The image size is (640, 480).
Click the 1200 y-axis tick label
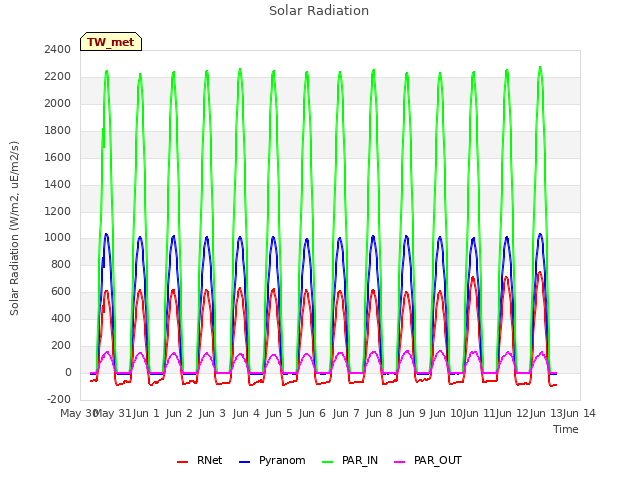(58, 211)
